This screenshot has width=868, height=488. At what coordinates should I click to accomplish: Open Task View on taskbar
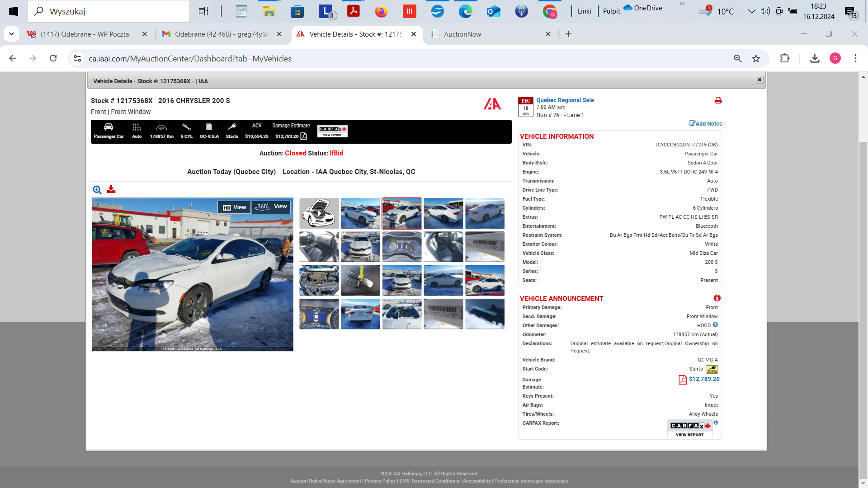[203, 11]
